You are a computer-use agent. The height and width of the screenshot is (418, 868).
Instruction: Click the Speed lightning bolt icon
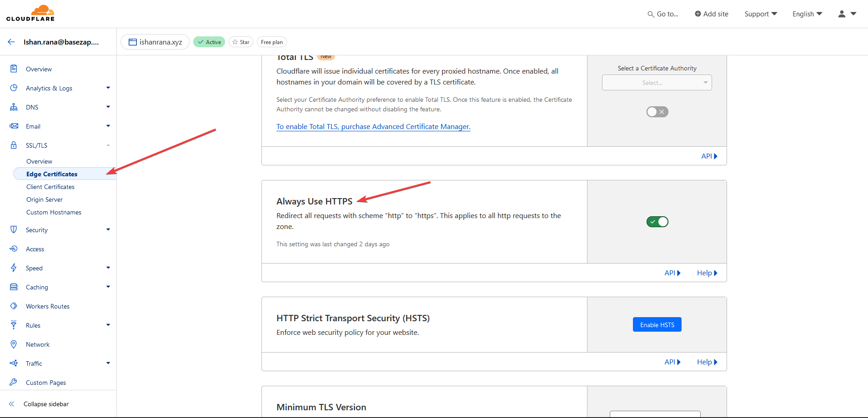point(14,268)
